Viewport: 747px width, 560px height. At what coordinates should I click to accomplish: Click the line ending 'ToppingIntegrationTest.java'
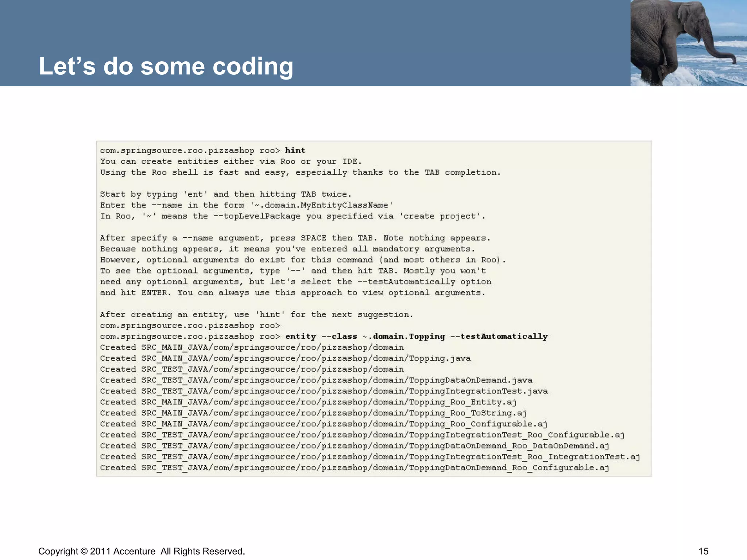[x=324, y=391]
